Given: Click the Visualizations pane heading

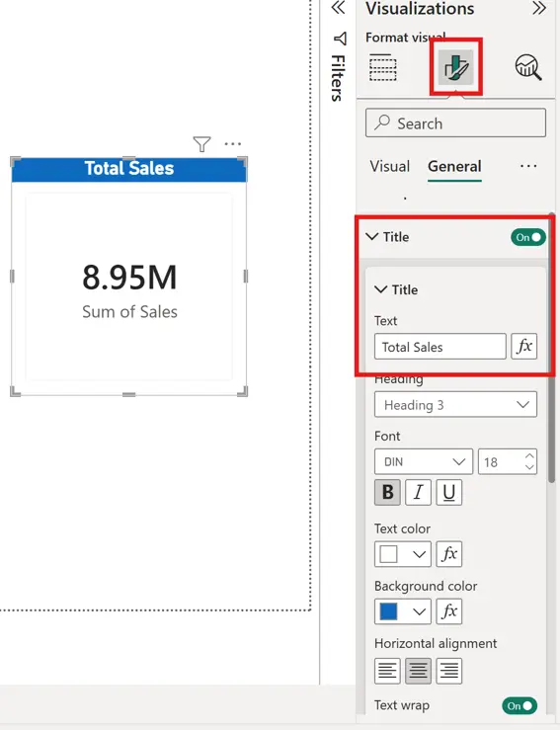Looking at the screenshot, I should (420, 8).
